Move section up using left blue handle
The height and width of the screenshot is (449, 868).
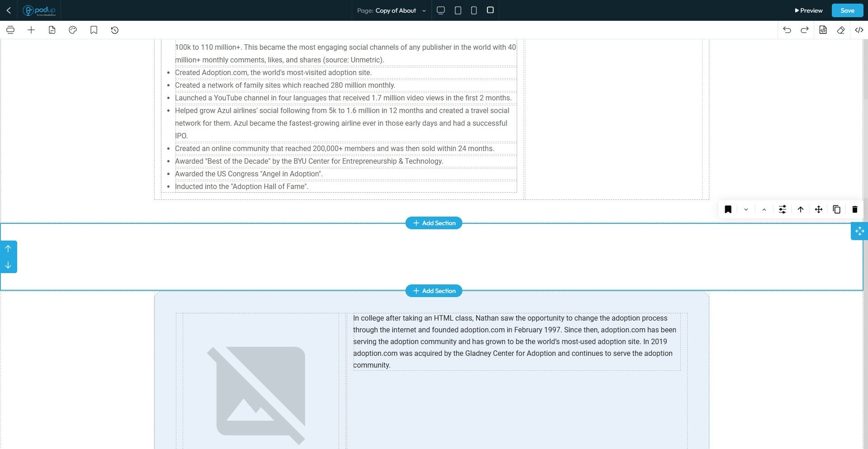coord(8,249)
